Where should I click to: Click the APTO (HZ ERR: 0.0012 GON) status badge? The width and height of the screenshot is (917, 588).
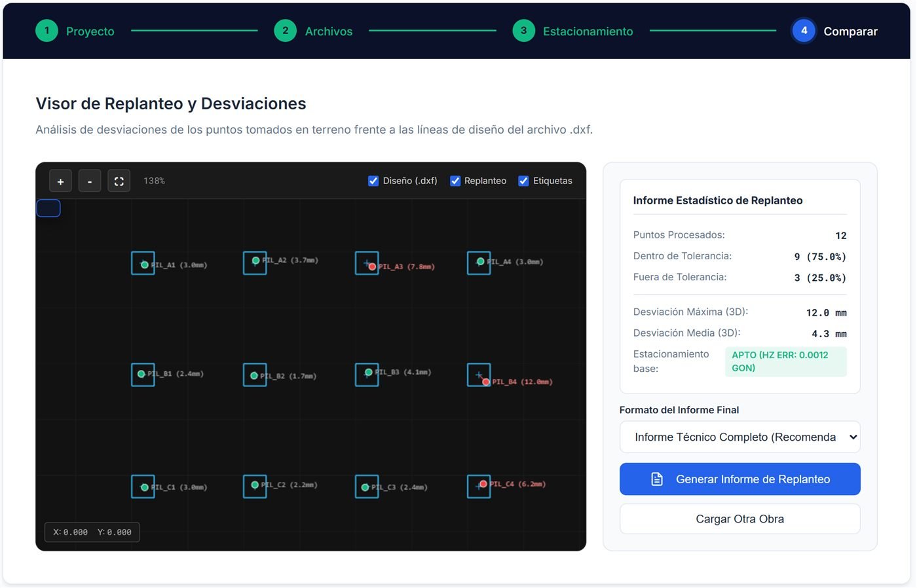pyautogui.click(x=785, y=361)
